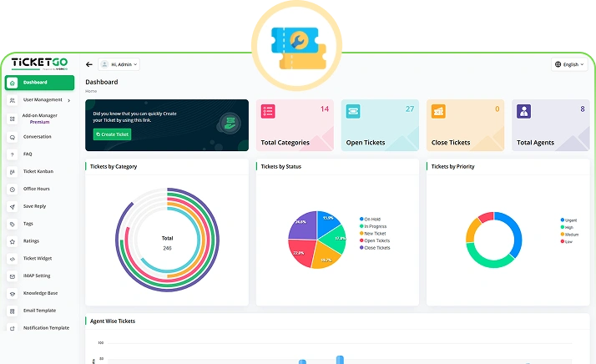The width and height of the screenshot is (596, 364).
Task: Click the Total Agents person icon
Action: click(523, 111)
